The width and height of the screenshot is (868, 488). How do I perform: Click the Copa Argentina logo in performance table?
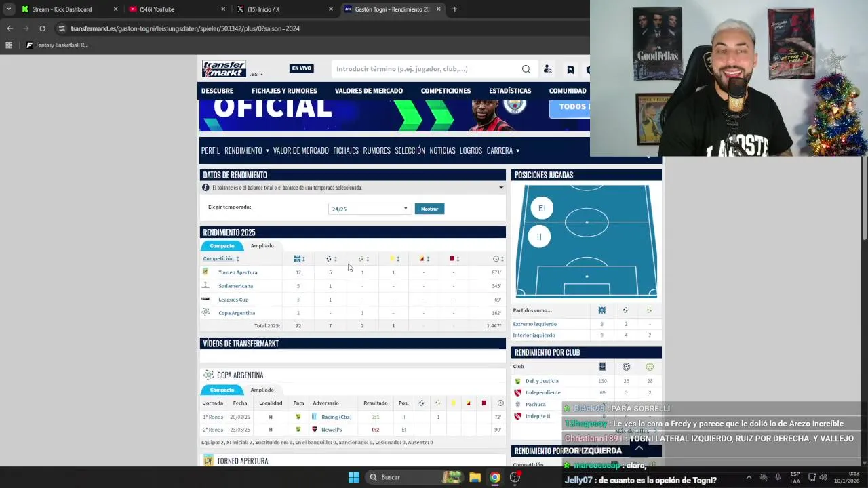tap(205, 312)
